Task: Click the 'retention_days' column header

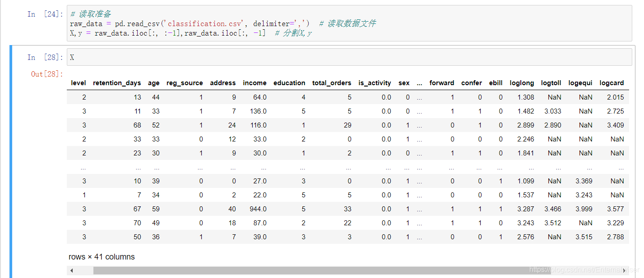Action: click(x=117, y=83)
